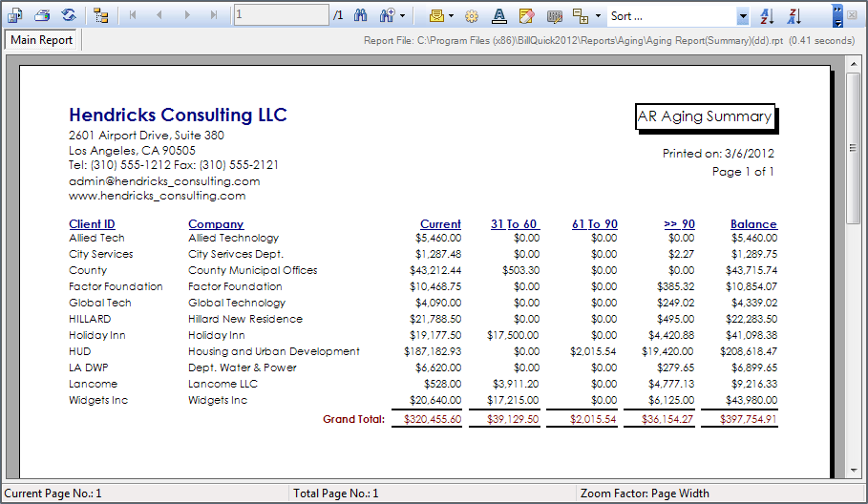Click the overlapping boxes layout icon
This screenshot has height=504, width=868.
(581, 16)
